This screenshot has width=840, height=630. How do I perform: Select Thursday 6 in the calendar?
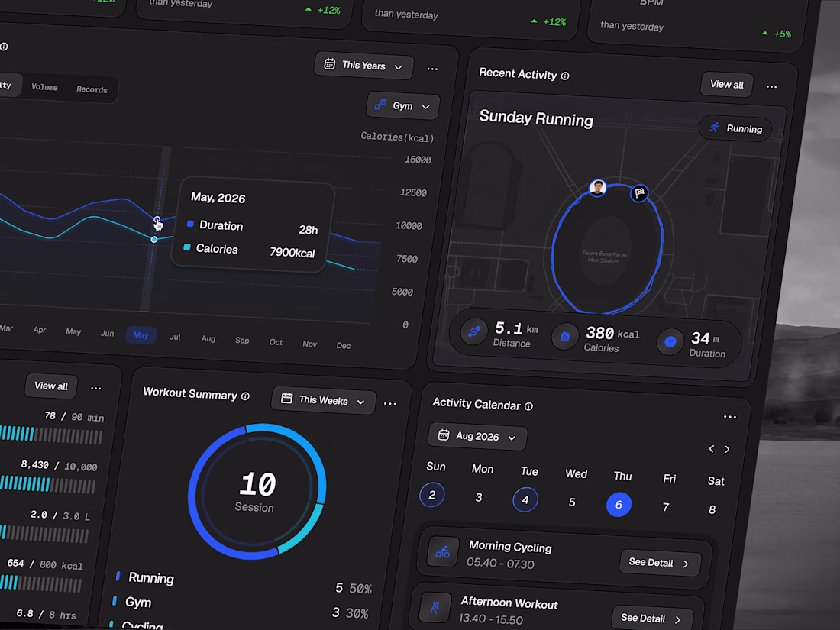619,505
